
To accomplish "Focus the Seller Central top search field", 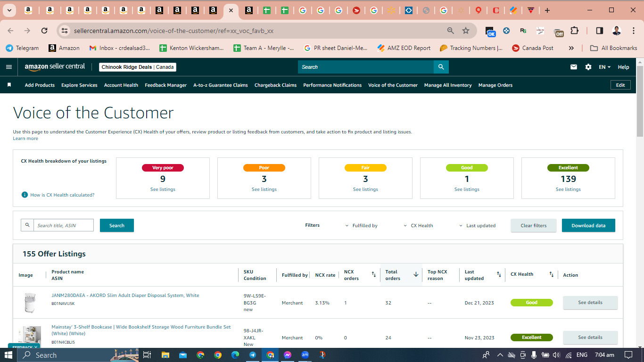I will pos(366,67).
